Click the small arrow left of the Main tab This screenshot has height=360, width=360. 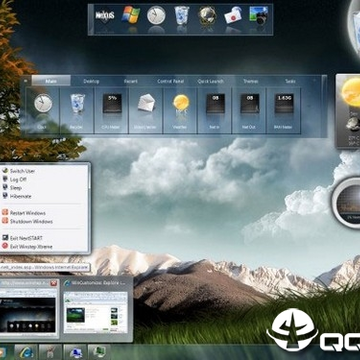25,81
